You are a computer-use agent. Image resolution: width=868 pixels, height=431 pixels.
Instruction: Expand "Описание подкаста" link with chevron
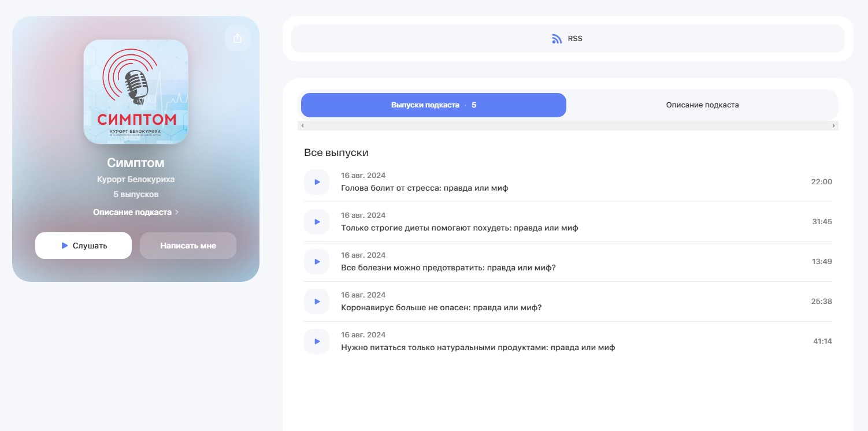pos(136,212)
